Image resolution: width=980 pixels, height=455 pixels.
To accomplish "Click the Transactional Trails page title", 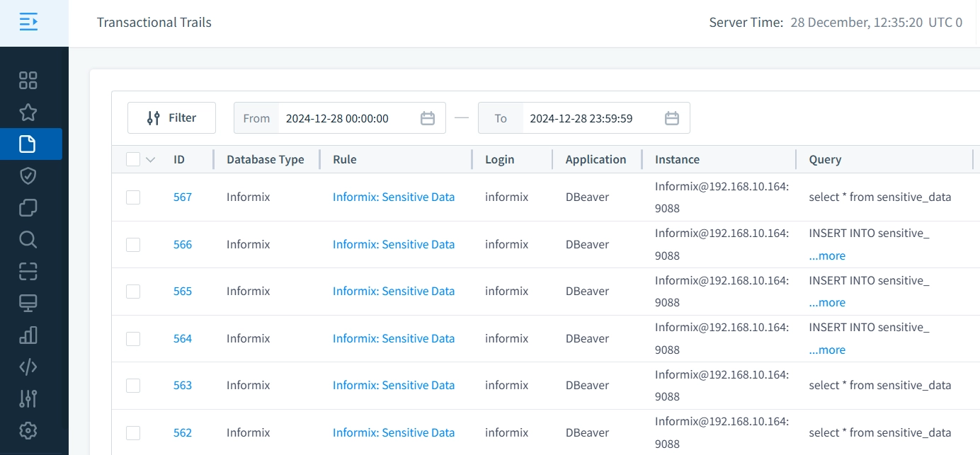I will tap(154, 23).
